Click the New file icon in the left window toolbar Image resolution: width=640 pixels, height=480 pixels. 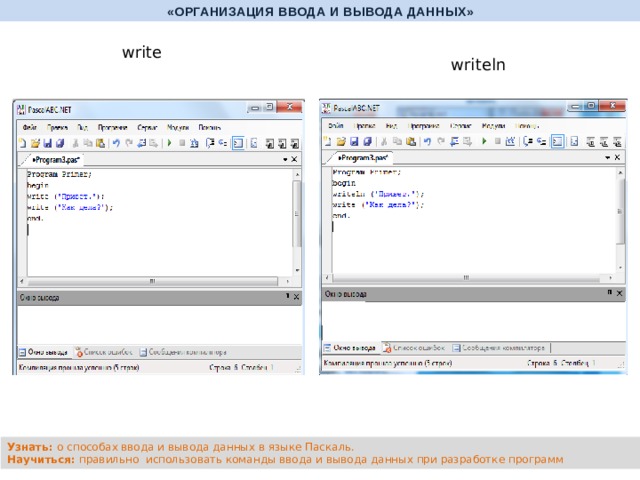point(22,143)
